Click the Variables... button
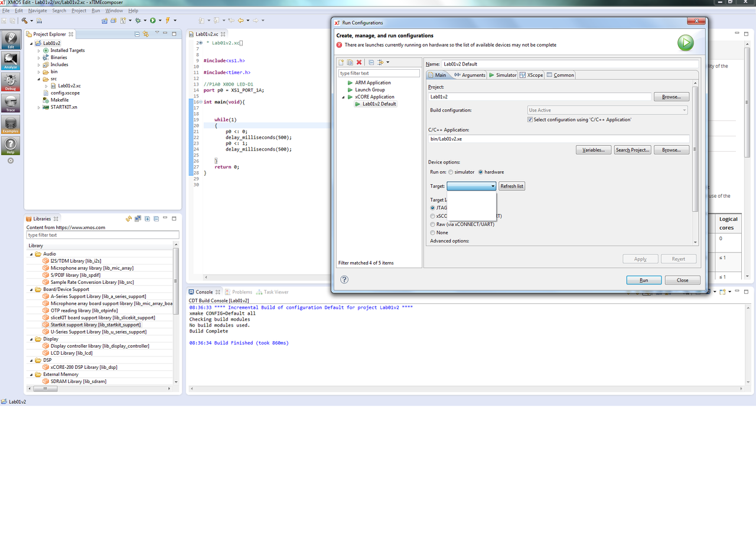This screenshot has height=533, width=756. [x=594, y=150]
